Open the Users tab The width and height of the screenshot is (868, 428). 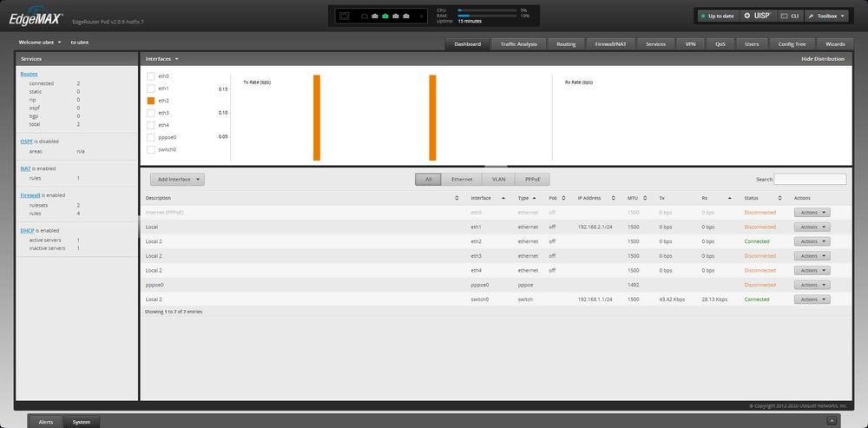[x=752, y=44]
